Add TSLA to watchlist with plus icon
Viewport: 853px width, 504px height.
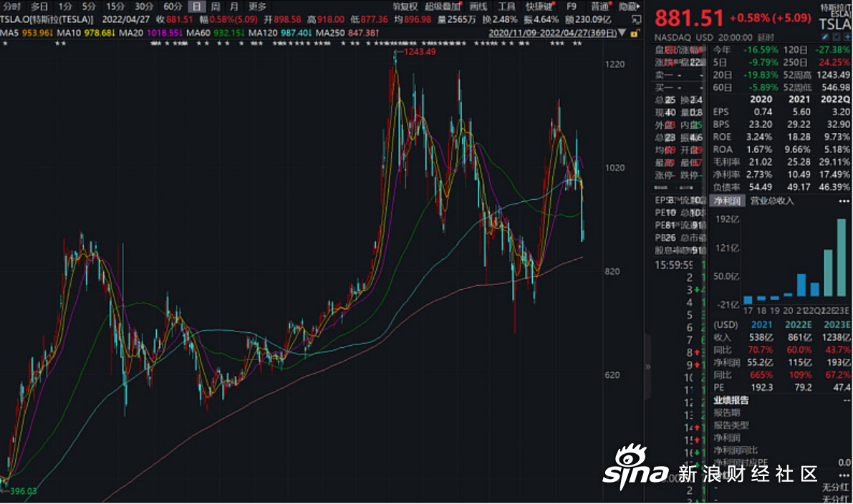[x=847, y=37]
